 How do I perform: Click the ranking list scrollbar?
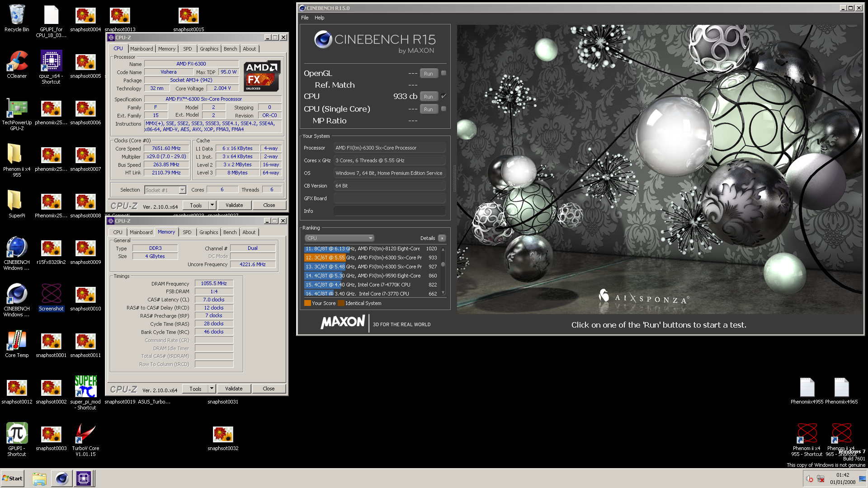tap(443, 272)
